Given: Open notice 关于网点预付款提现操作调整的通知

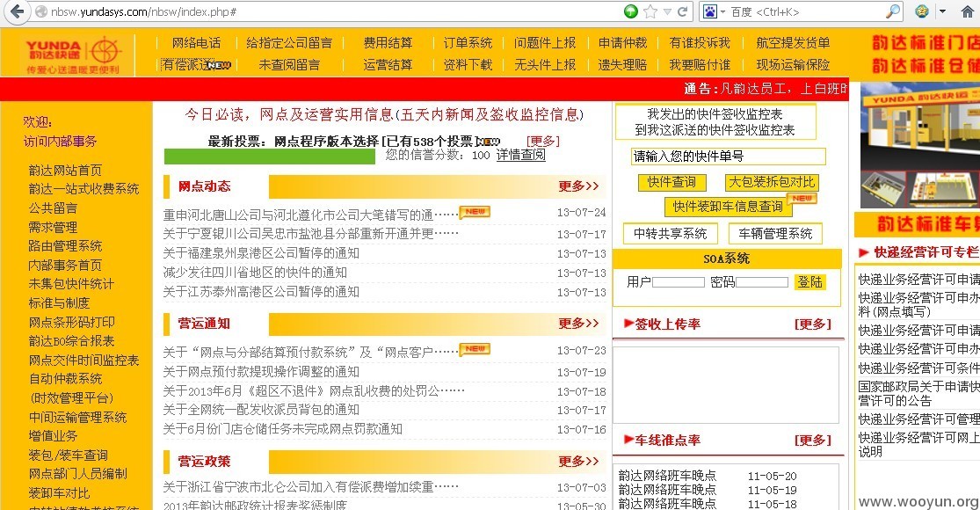Looking at the screenshot, I should click(261, 372).
